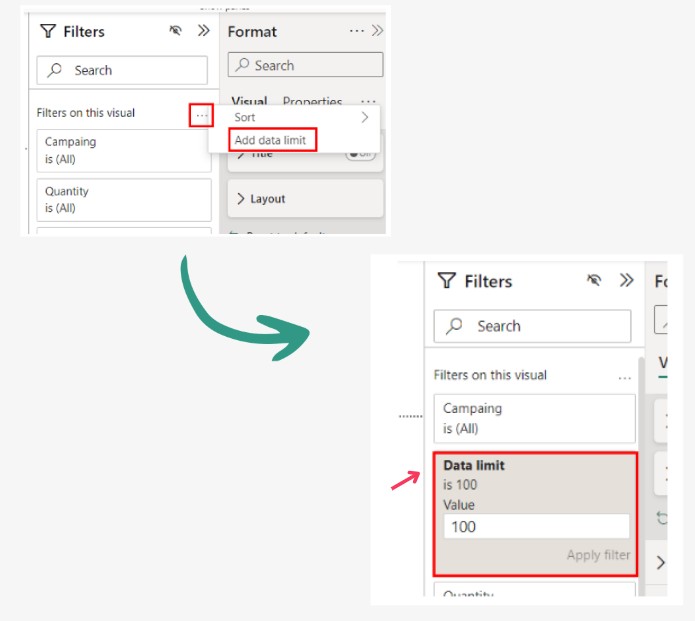This screenshot has height=621, width=695.
Task: Switch to the Properties tab
Action: (x=312, y=102)
